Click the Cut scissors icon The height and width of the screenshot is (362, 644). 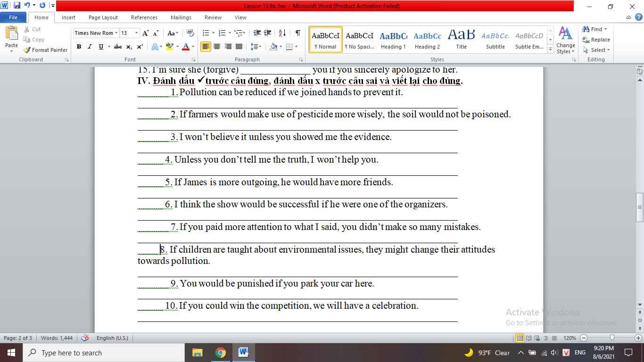tap(27, 29)
